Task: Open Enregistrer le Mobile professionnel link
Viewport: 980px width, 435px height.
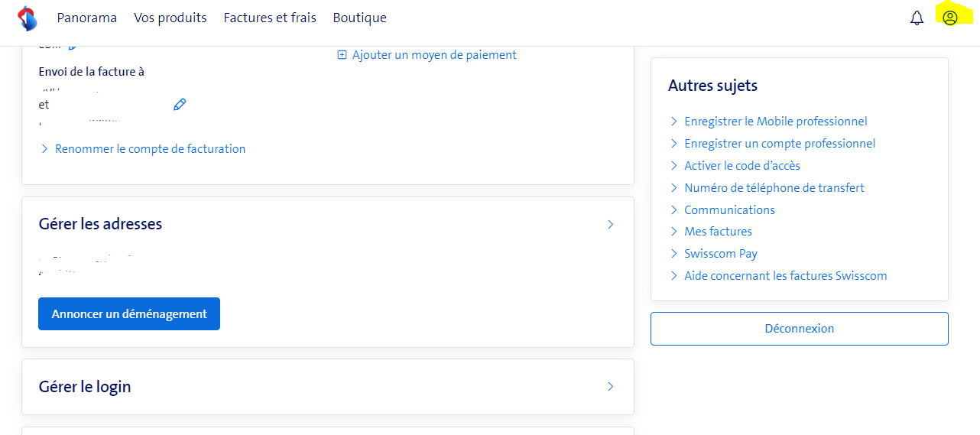Action: coord(775,122)
